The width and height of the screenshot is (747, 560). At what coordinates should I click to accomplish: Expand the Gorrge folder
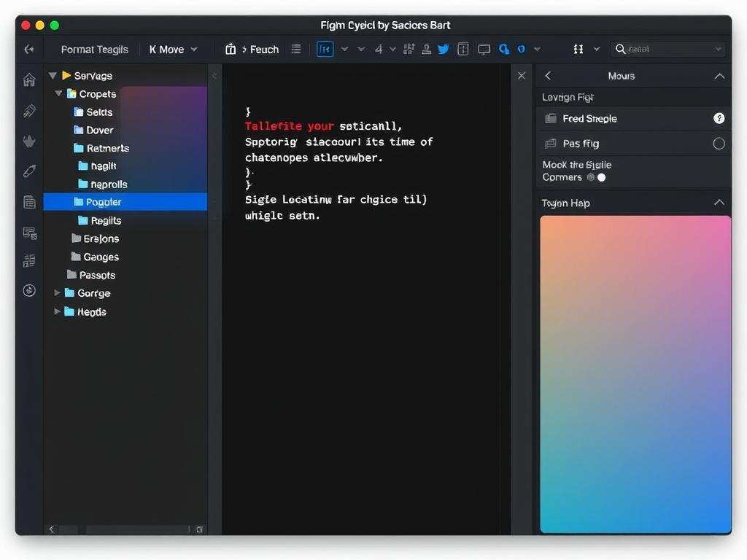tap(58, 293)
